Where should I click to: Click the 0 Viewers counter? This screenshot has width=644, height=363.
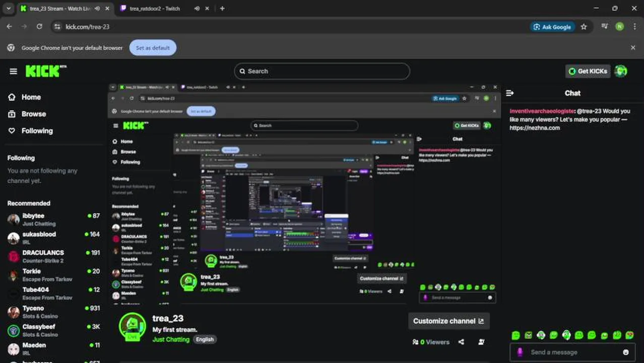(x=431, y=342)
